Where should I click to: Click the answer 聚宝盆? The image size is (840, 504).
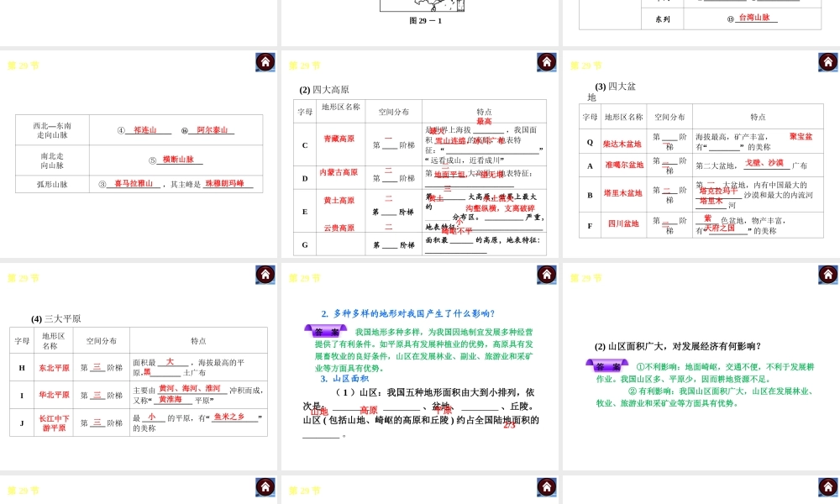(801, 137)
